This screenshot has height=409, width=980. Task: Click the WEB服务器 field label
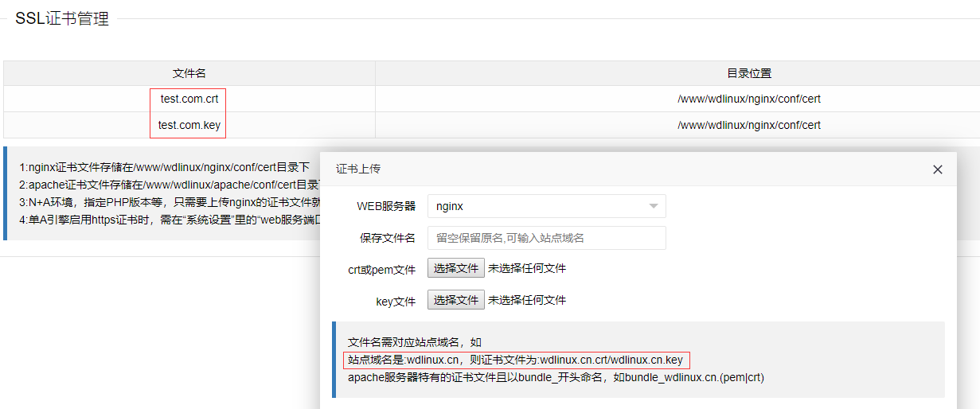tap(386, 206)
